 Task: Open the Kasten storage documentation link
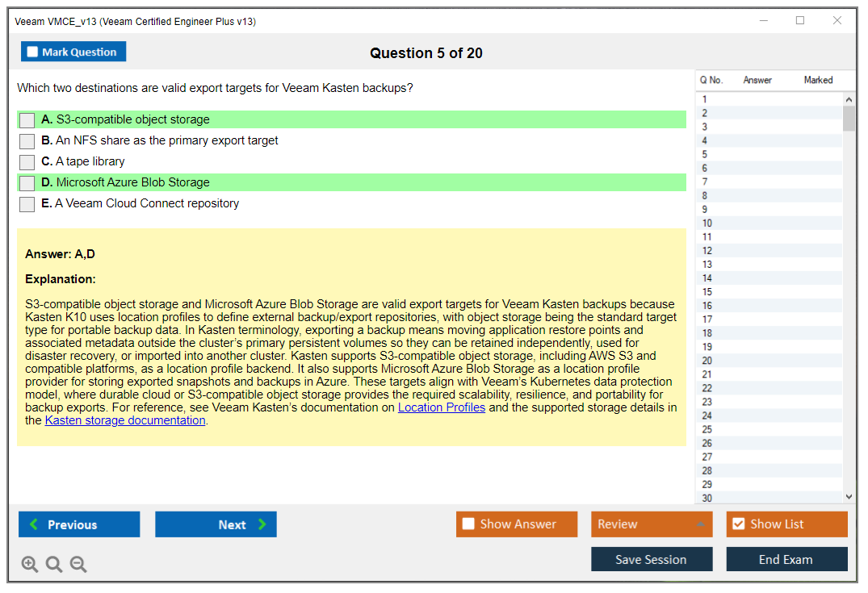pyautogui.click(x=125, y=420)
